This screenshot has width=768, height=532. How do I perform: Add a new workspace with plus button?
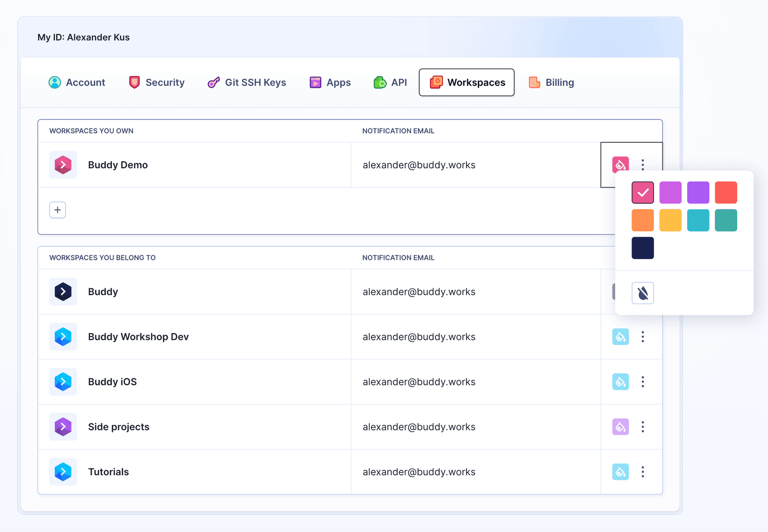point(58,210)
